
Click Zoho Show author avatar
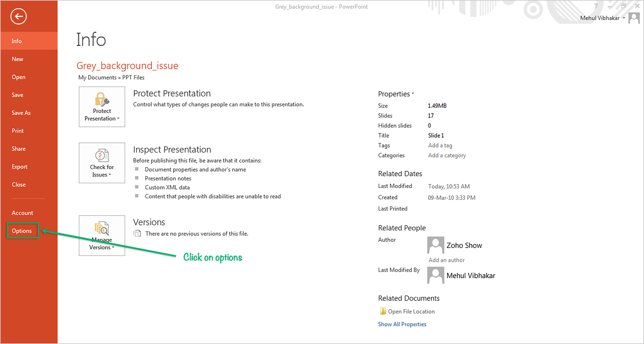coord(436,245)
